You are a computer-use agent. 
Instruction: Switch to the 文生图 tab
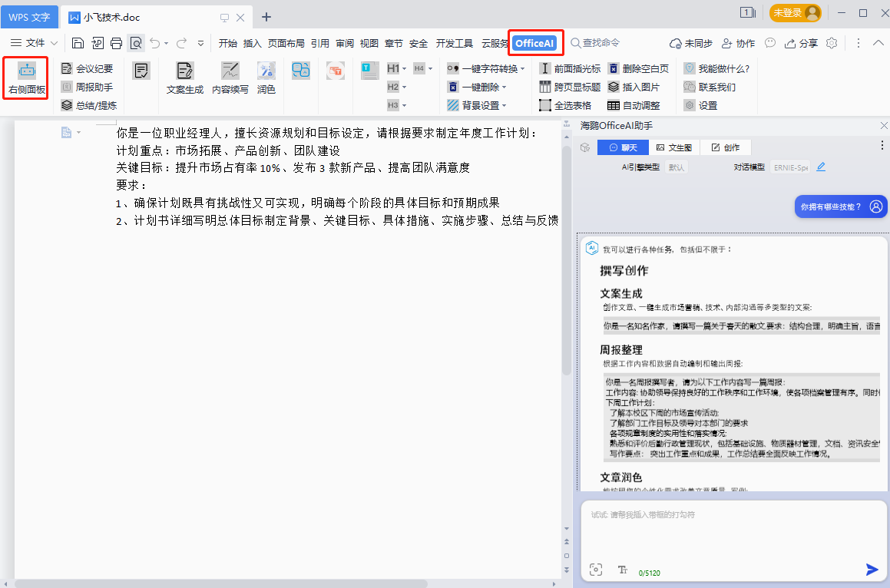673,147
